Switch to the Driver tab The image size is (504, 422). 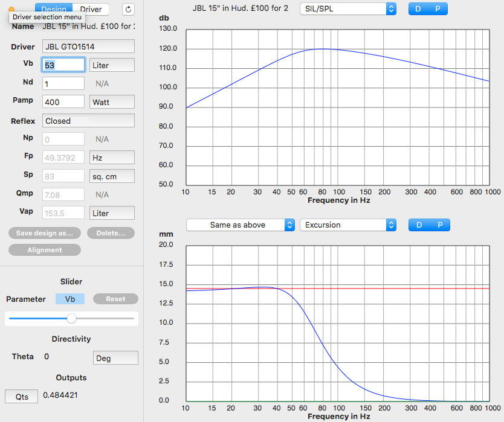coord(91,9)
